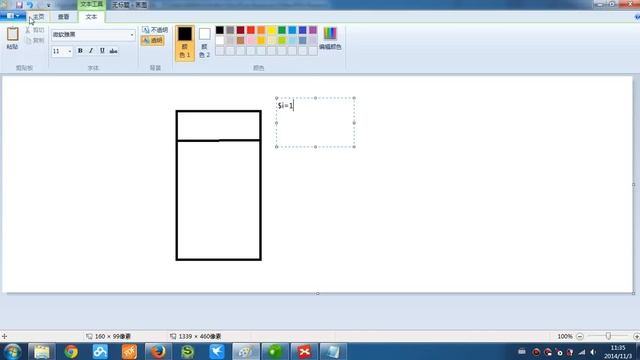Pick the green palette swatch
The image size is (640, 360).
[x=282, y=30]
